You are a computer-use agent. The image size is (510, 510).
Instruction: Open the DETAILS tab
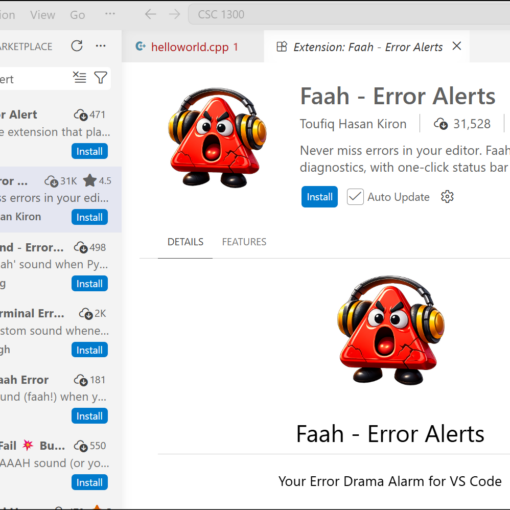185,242
